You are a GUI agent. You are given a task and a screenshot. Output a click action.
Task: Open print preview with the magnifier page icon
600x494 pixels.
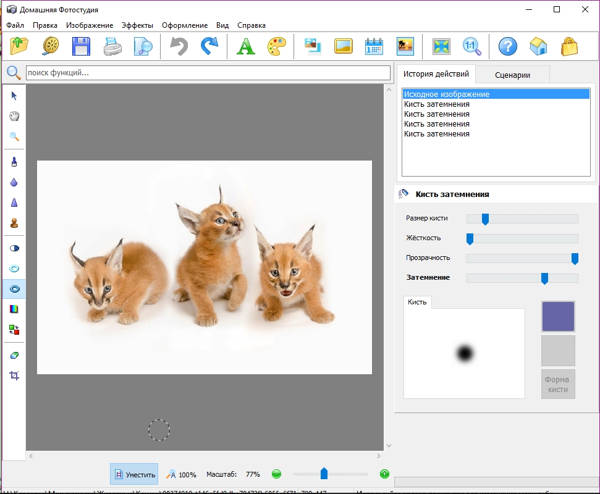pyautogui.click(x=143, y=46)
